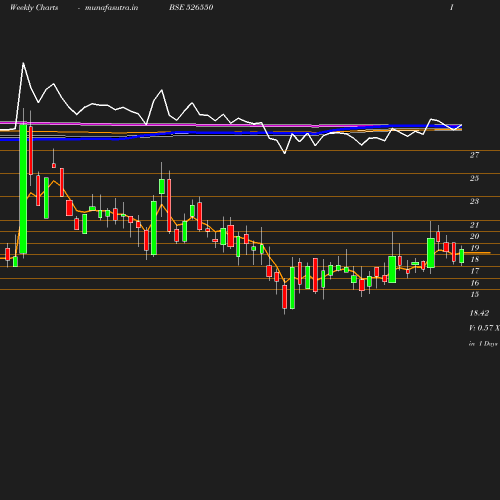The height and width of the screenshot is (500, 500).
Task: Click the white indicator line's highest peak
Action: (x=23, y=63)
